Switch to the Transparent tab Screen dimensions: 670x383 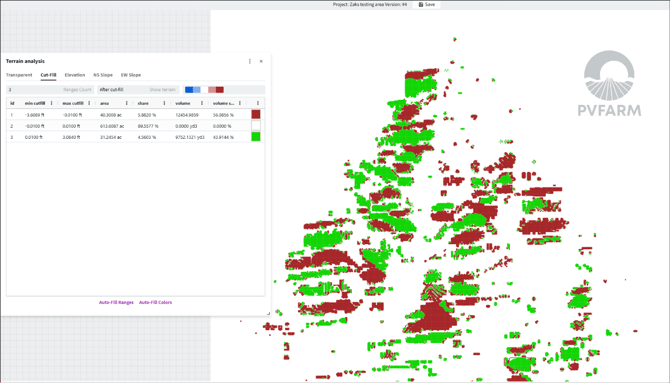pyautogui.click(x=19, y=75)
